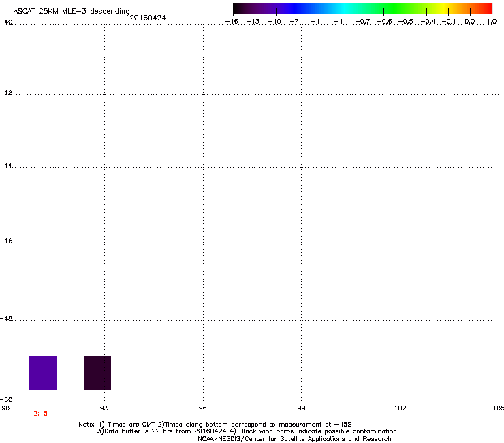This screenshot has height=443, width=504.
Task: Click the 105 longitude axis label
Action: coord(499,408)
